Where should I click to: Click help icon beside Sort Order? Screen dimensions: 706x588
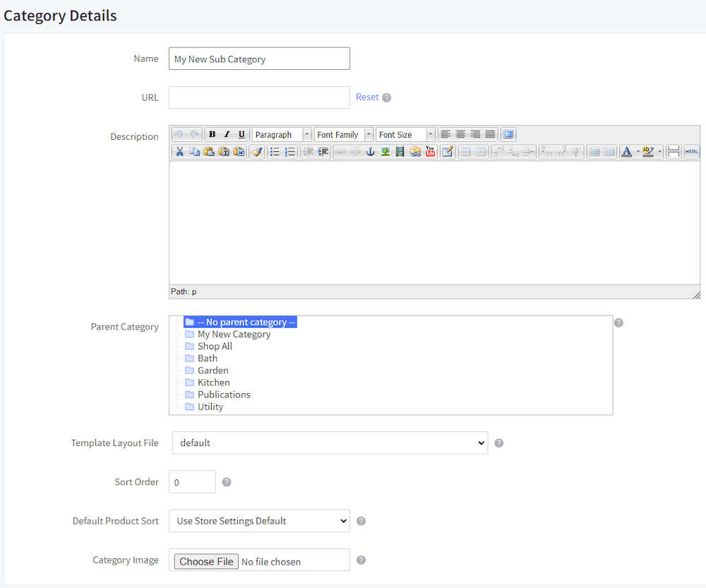[x=227, y=482]
